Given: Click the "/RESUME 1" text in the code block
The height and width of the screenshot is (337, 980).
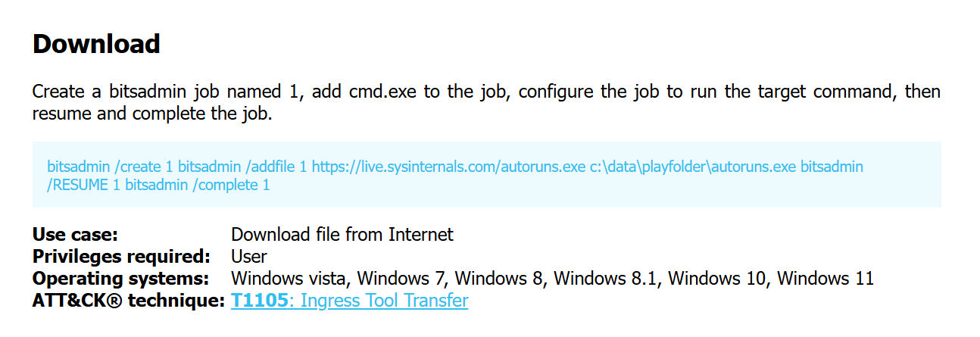Looking at the screenshot, I should 83,184.
